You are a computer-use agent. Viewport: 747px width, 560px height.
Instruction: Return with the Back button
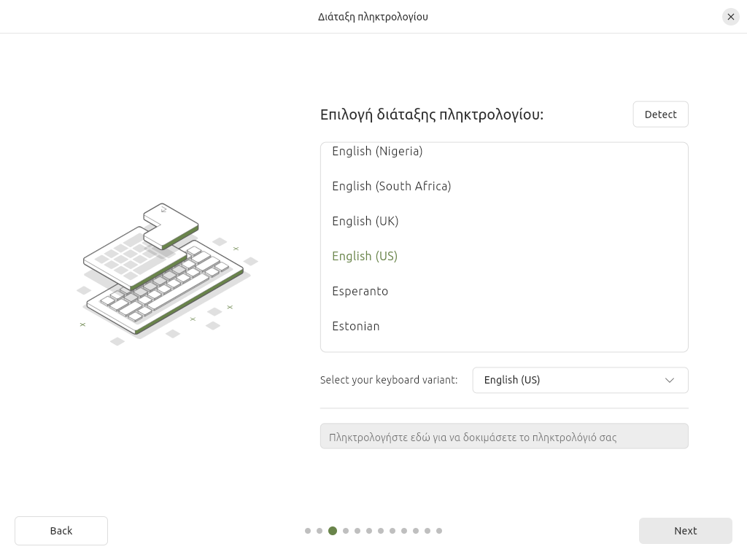pyautogui.click(x=61, y=531)
